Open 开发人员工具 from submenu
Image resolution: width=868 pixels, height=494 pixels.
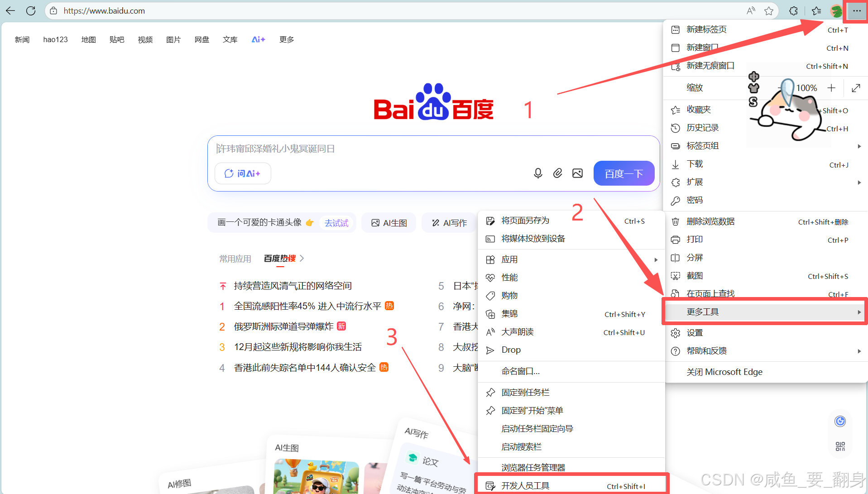point(571,486)
